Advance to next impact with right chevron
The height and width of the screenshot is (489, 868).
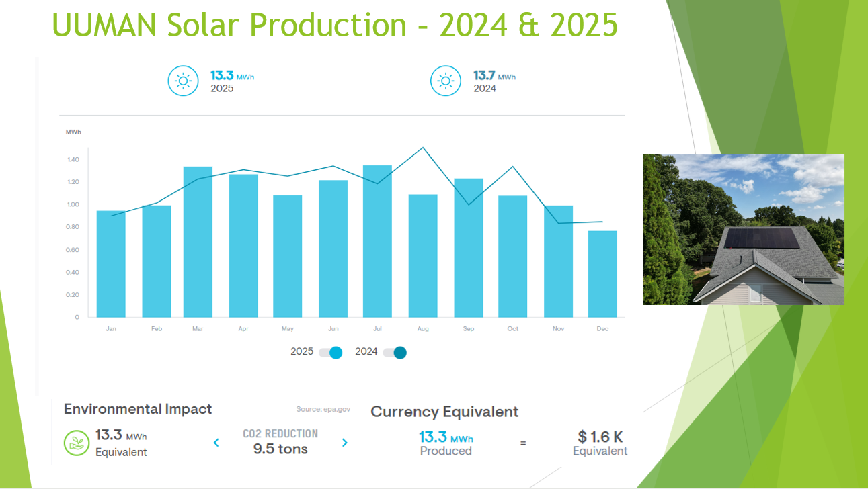tap(344, 443)
